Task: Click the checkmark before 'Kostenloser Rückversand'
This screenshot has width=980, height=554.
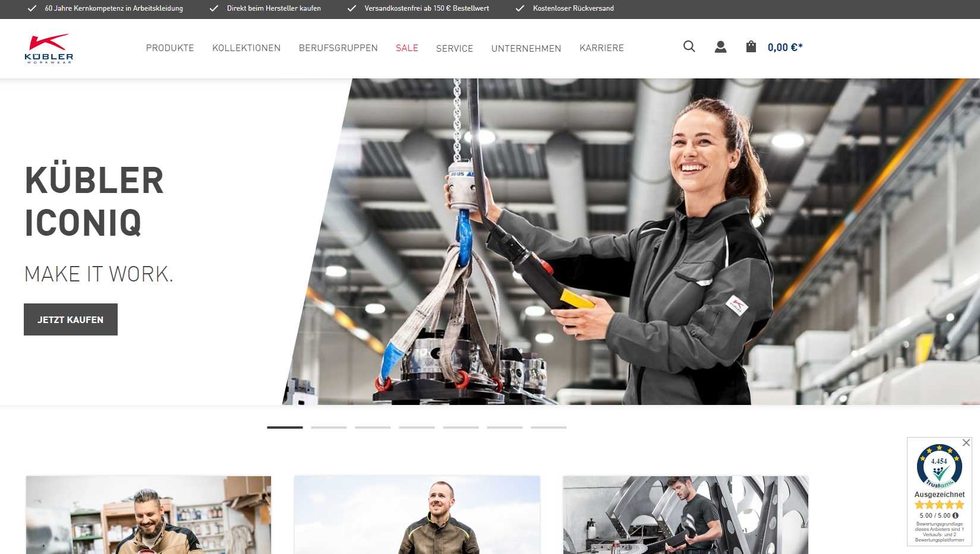Action: [520, 8]
